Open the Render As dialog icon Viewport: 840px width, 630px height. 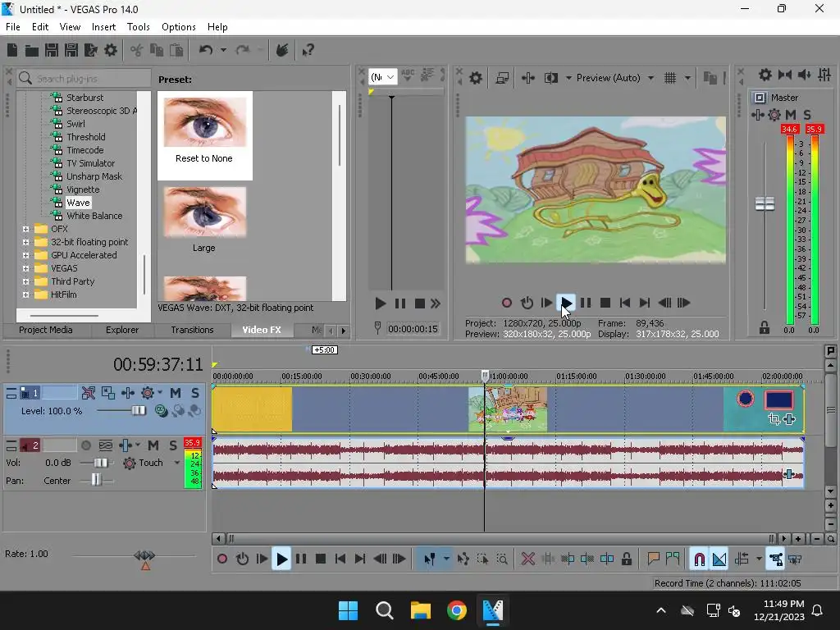[91, 50]
